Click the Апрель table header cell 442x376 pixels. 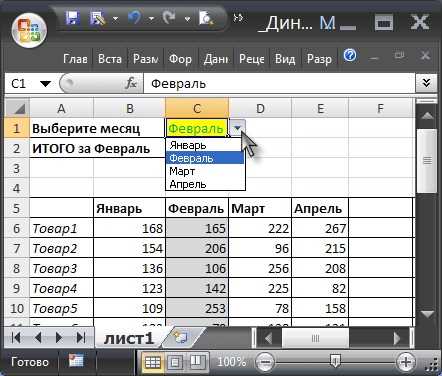click(x=320, y=208)
